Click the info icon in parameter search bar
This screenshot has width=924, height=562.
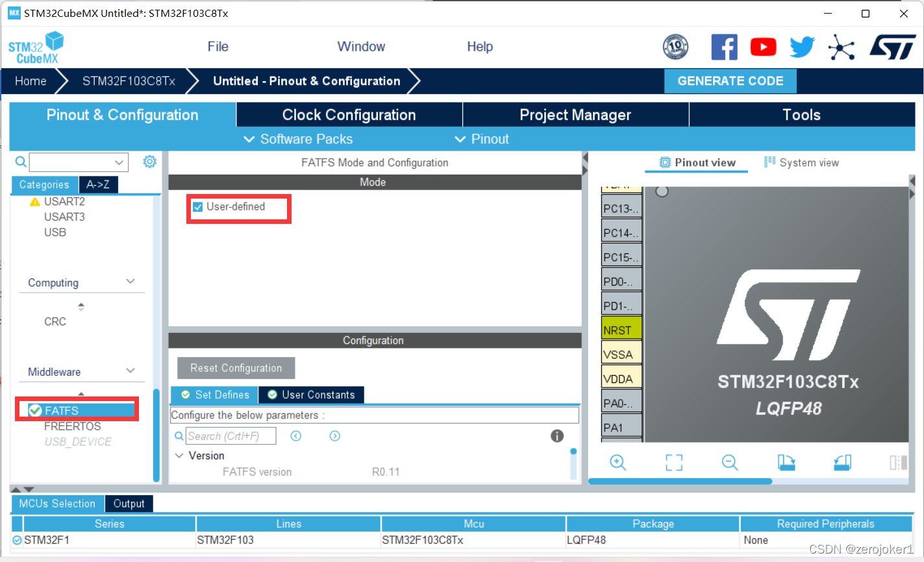click(557, 436)
